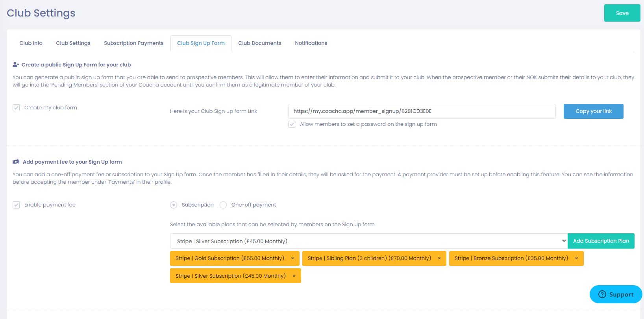Click the add-user icon beside Sign Up heading

[16, 65]
